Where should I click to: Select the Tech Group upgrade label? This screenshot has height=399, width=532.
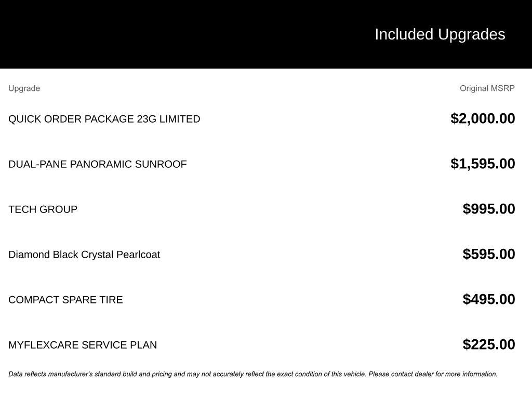pos(43,209)
